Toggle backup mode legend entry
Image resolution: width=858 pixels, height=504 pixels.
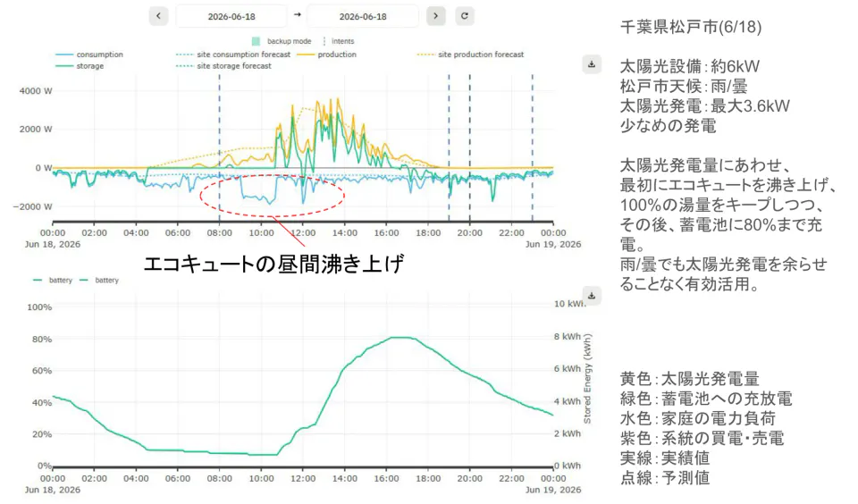(x=282, y=41)
